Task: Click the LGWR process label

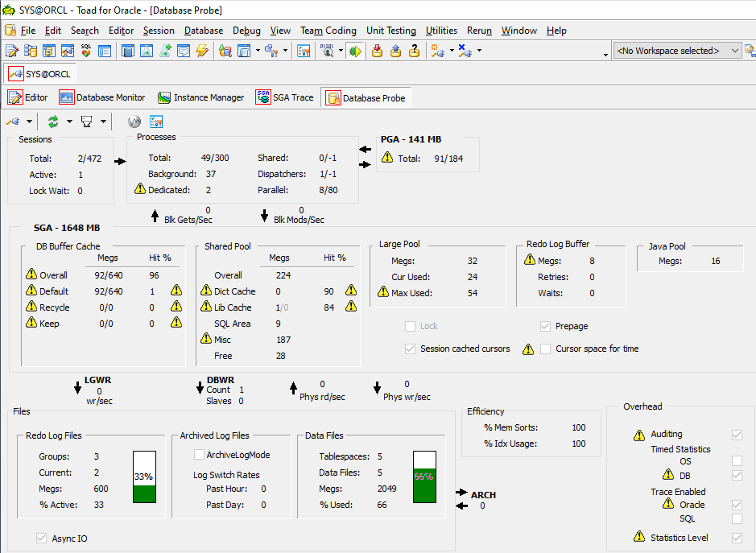Action: pos(98,380)
